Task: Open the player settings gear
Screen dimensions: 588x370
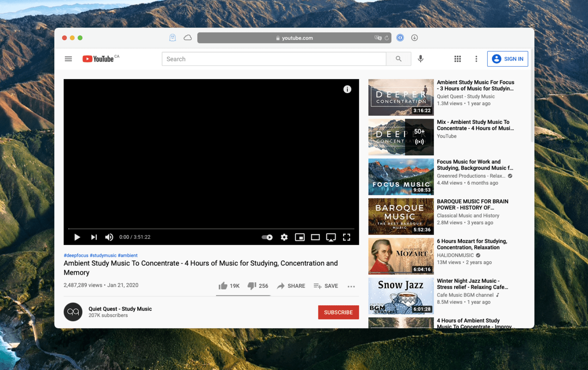Action: click(284, 237)
